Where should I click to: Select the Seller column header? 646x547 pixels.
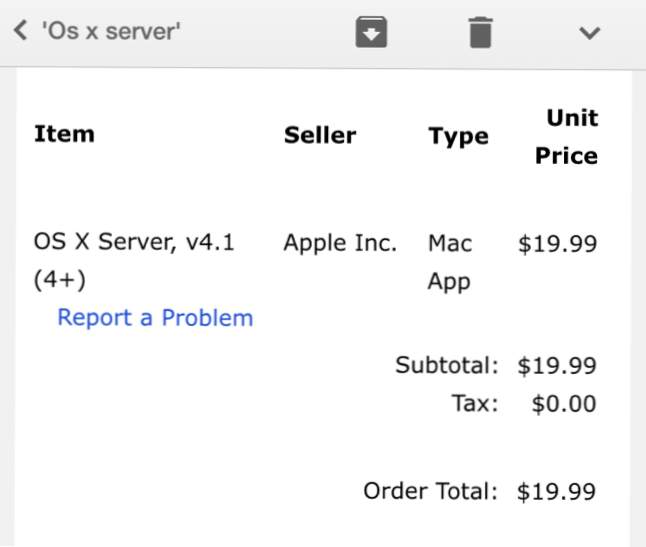320,136
